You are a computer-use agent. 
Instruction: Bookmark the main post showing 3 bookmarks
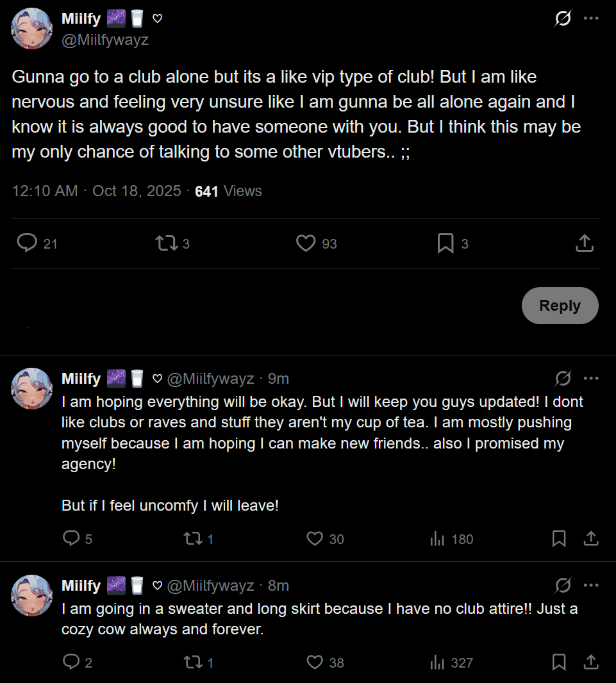coord(445,243)
